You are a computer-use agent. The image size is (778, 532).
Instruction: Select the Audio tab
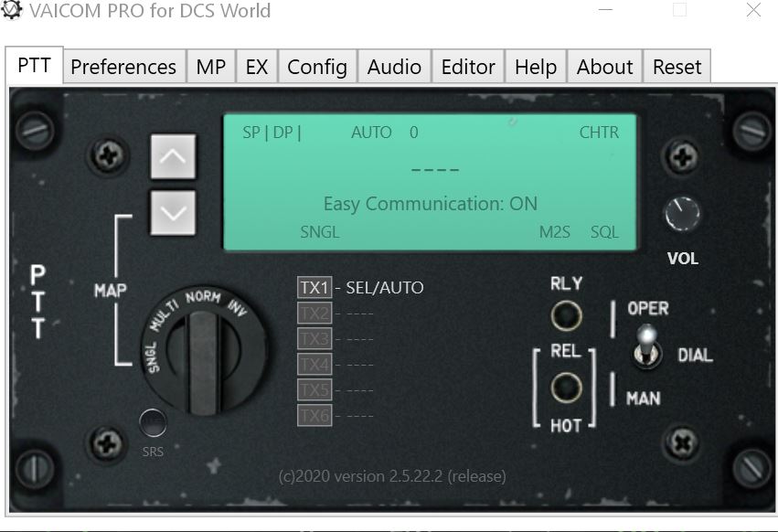[394, 67]
